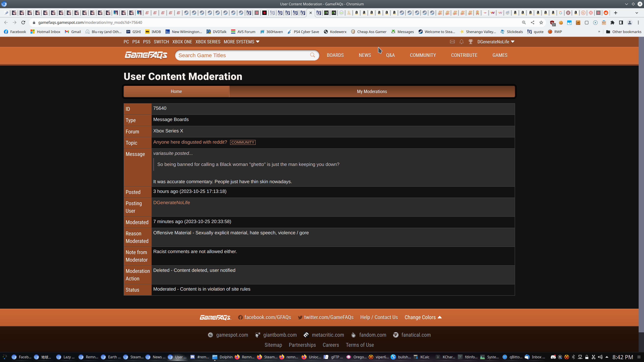Click the trophy icon in header
The image size is (644, 362).
pos(470,42)
